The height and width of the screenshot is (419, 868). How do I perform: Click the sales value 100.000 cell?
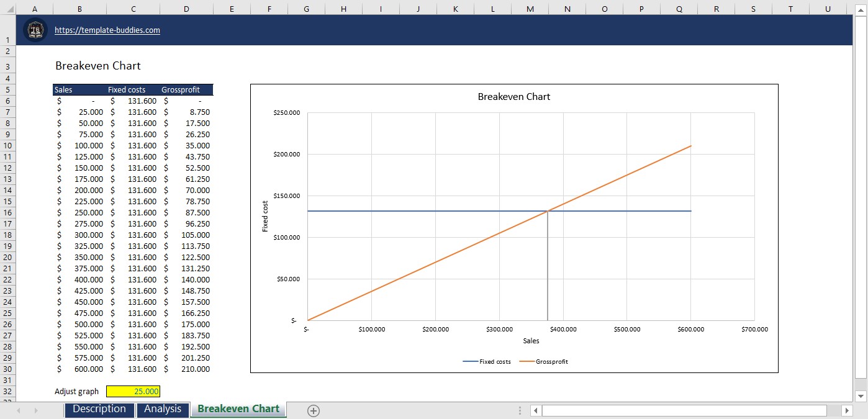click(x=79, y=145)
